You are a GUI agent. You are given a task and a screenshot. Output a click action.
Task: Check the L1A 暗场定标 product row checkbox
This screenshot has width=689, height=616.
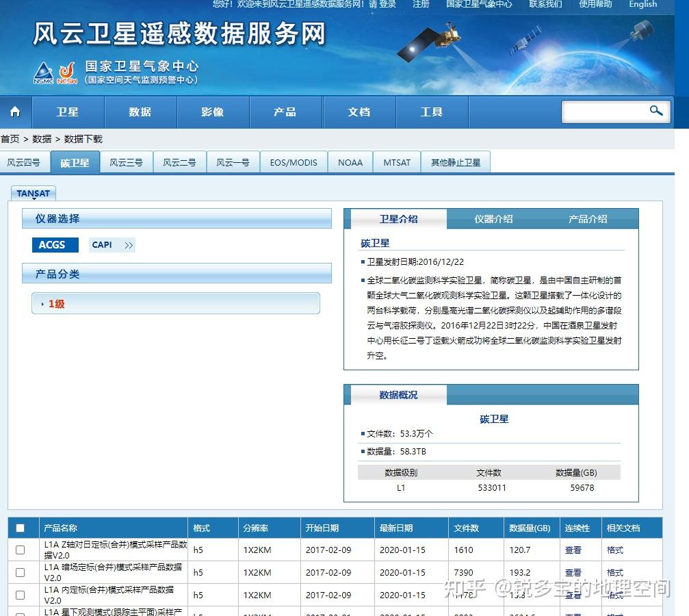pos(22,572)
